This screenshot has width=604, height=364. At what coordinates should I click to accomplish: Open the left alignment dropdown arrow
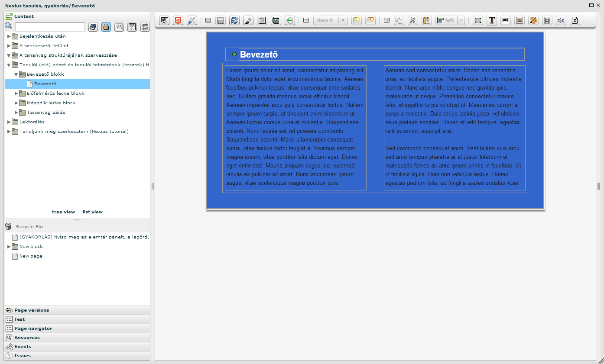[461, 20]
